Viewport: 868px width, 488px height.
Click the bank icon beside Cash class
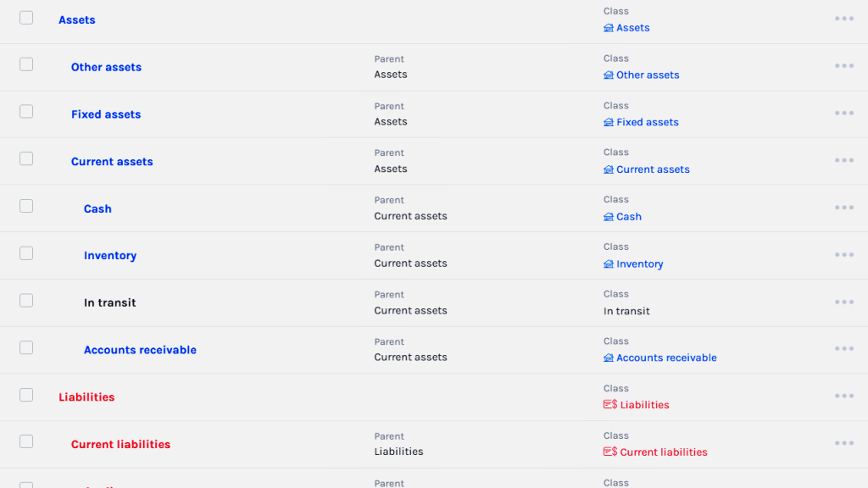(608, 217)
